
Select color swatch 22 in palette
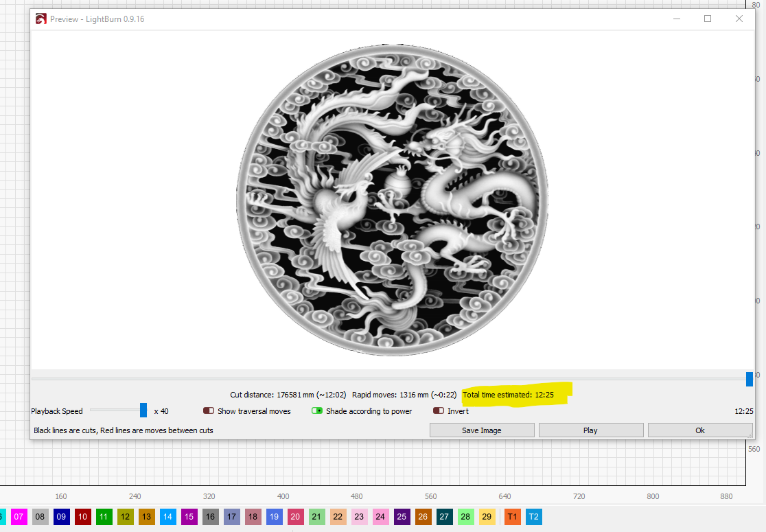[338, 517]
